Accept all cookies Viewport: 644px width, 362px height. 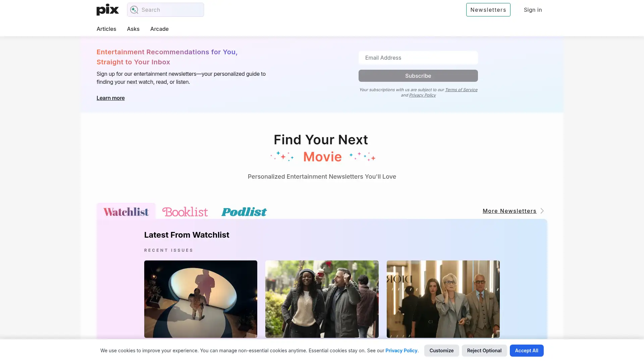point(526,350)
